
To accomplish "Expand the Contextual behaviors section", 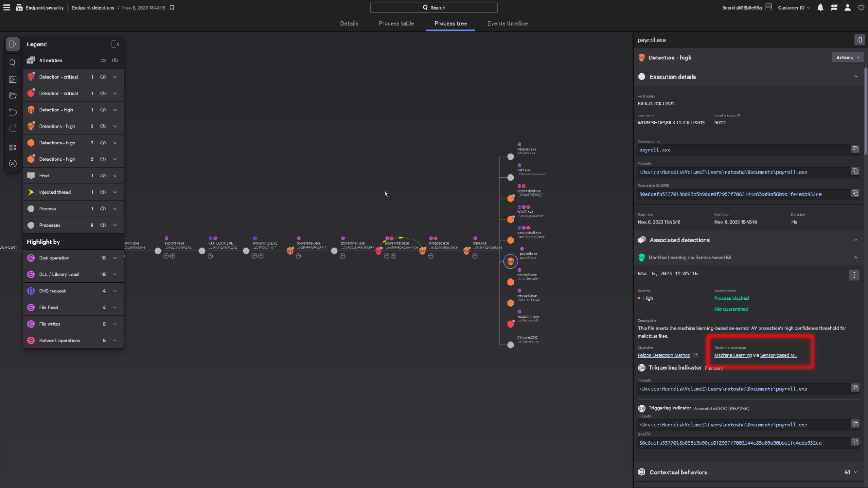I will coord(855,472).
